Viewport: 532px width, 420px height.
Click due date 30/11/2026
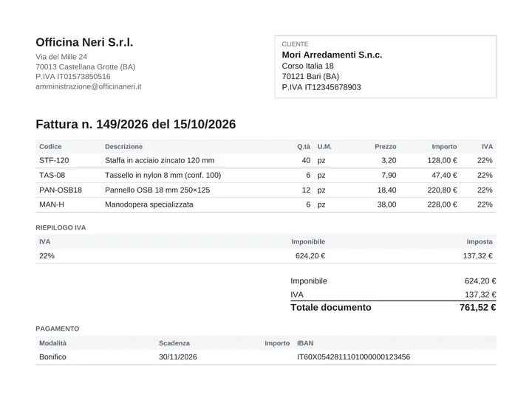178,357
